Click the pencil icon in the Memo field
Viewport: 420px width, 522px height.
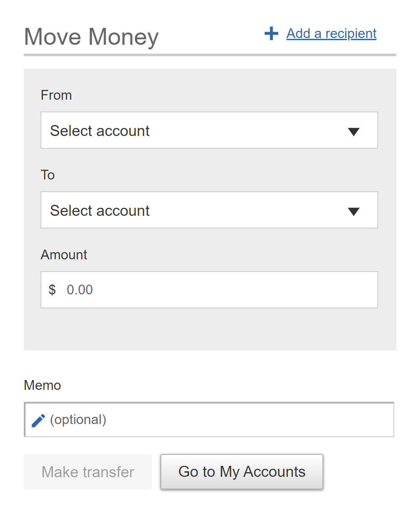click(38, 420)
